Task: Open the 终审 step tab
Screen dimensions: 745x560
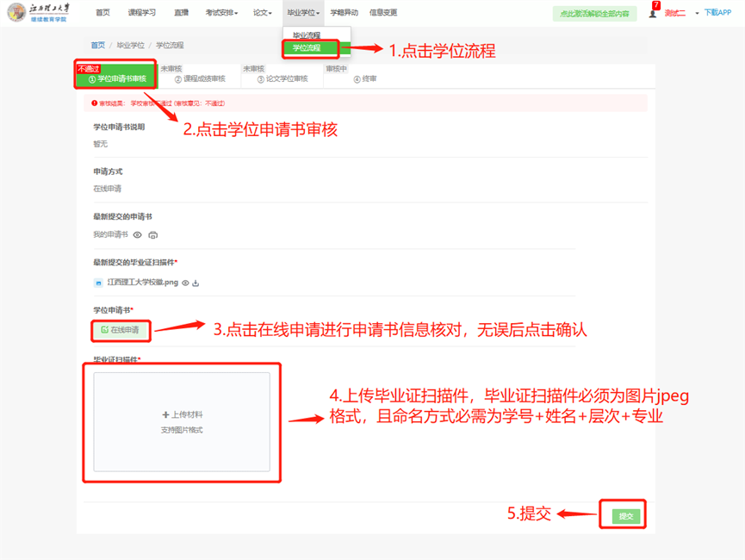Action: coord(365,79)
